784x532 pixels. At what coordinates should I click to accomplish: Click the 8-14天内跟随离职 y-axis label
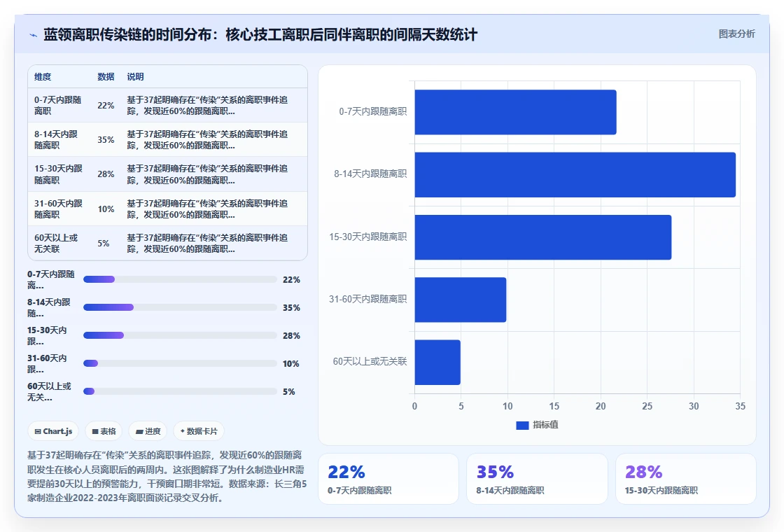370,174
